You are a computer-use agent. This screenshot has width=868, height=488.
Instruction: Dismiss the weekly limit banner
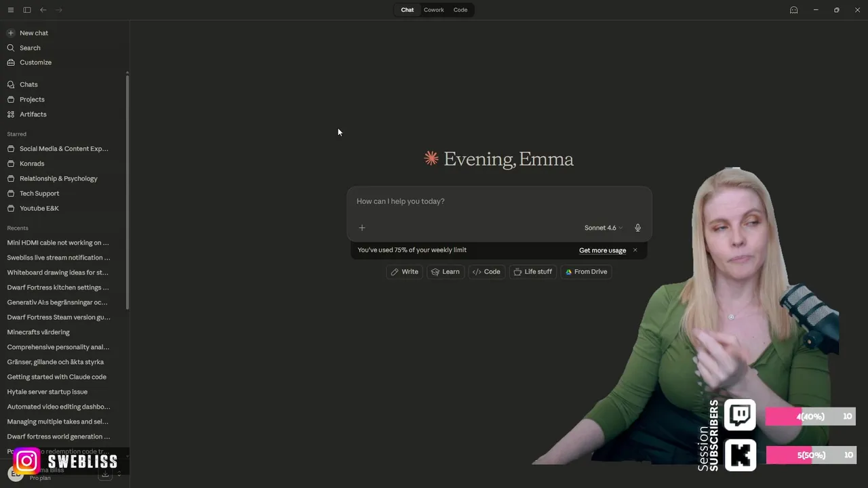click(x=635, y=250)
